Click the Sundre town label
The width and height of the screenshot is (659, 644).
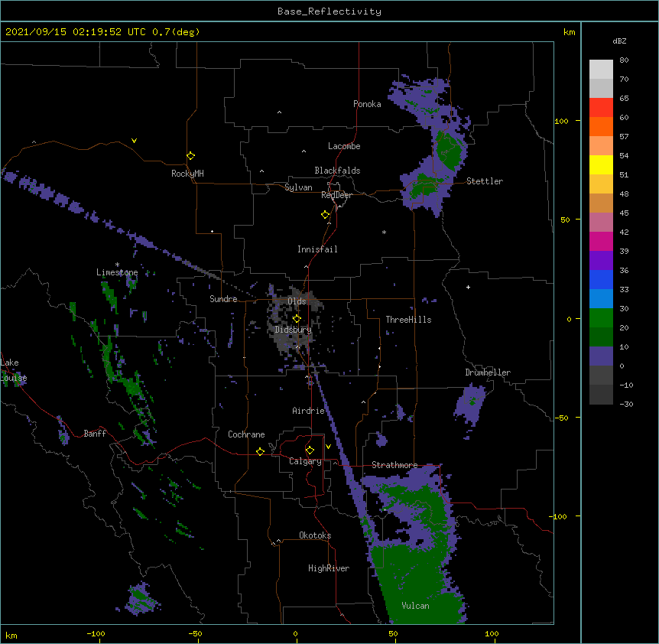click(223, 299)
